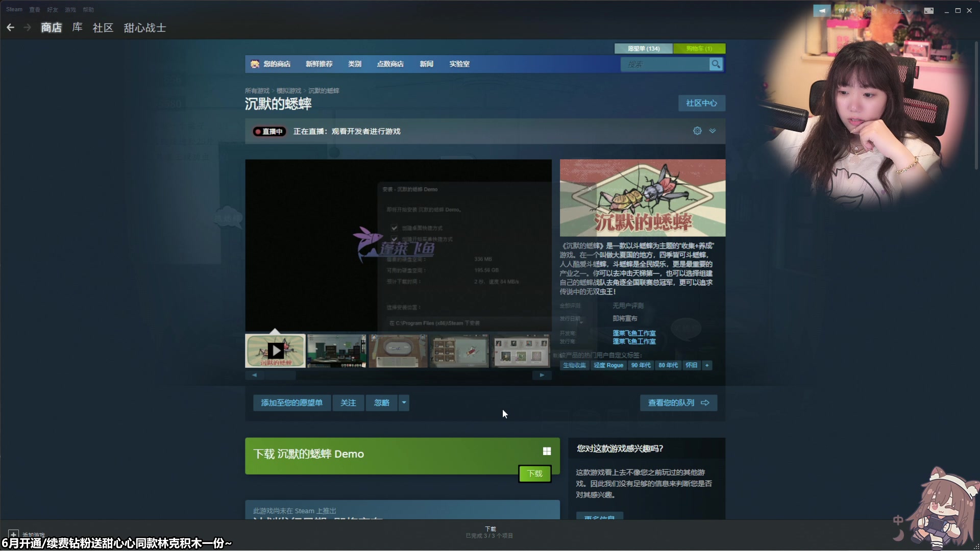Select the oval arena screenshot thumbnail
The image size is (980, 551).
click(x=398, y=351)
